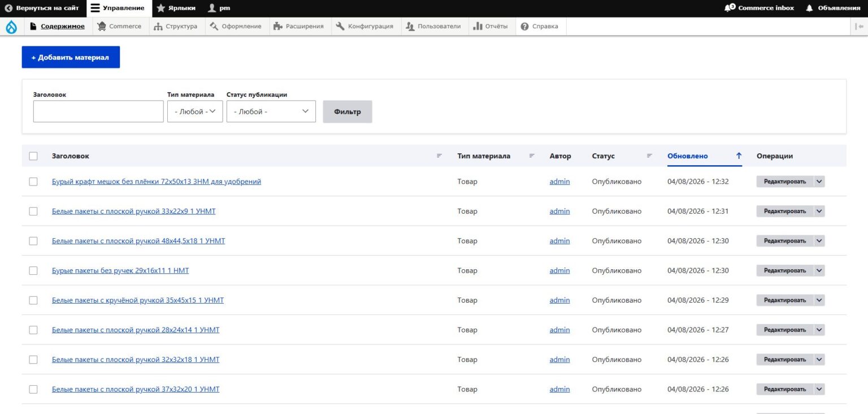Image resolution: width=868 pixels, height=414 pixels.
Task: Click the Добавить материал button
Action: 71,57
